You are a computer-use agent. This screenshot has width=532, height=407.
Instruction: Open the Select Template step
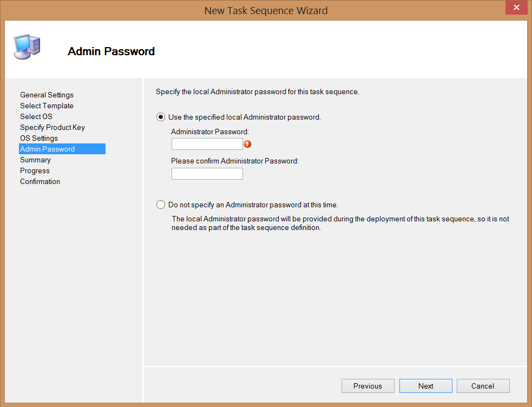(x=47, y=106)
